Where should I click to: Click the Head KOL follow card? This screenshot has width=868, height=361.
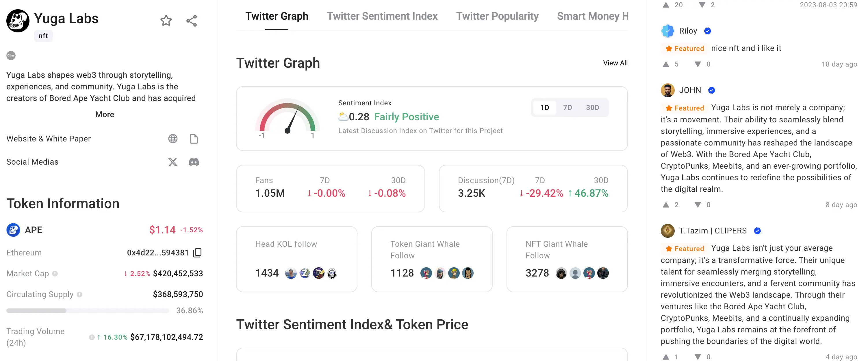click(296, 259)
